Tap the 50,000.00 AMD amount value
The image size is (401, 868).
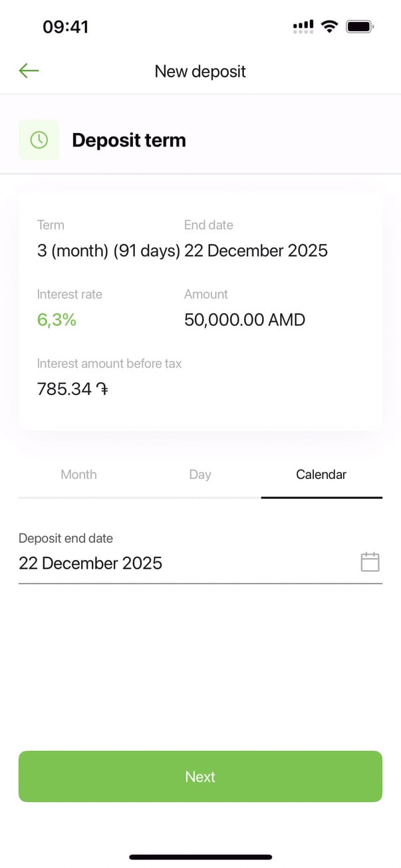[245, 320]
